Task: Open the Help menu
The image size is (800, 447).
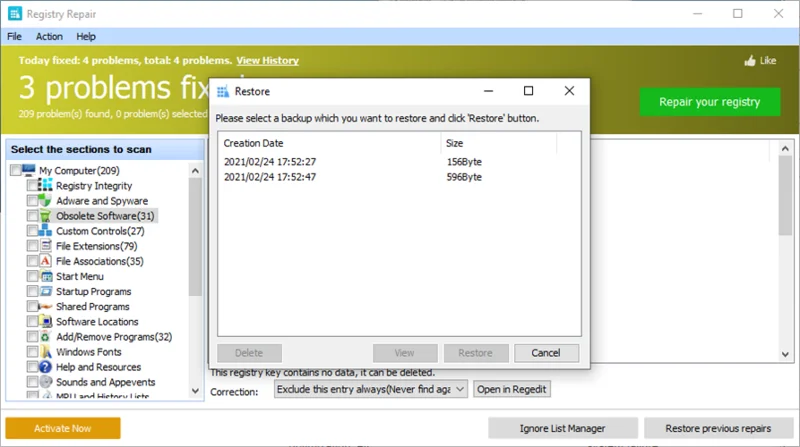Action: (x=86, y=36)
